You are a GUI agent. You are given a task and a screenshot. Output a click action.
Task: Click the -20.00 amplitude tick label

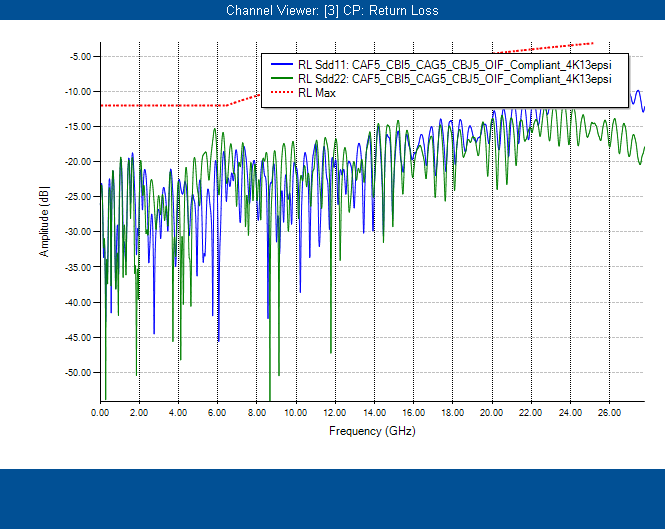[78, 162]
